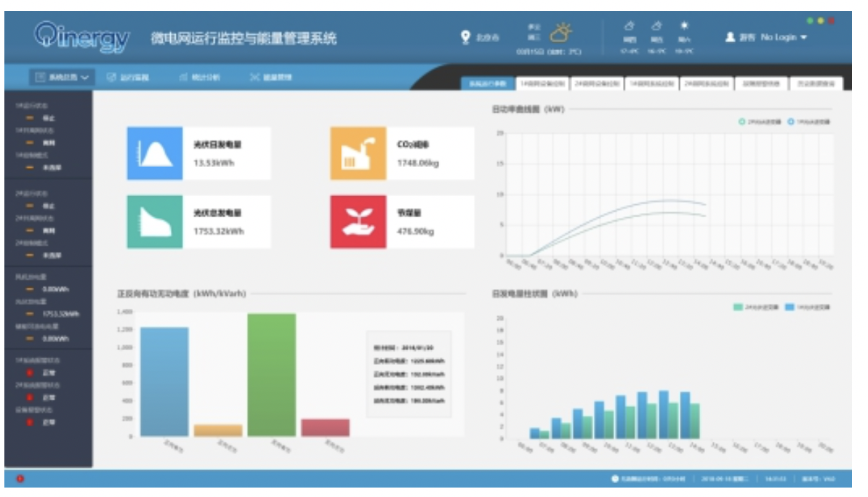
Task: Click the red alarm indicator for 2# system
Action: [30, 397]
